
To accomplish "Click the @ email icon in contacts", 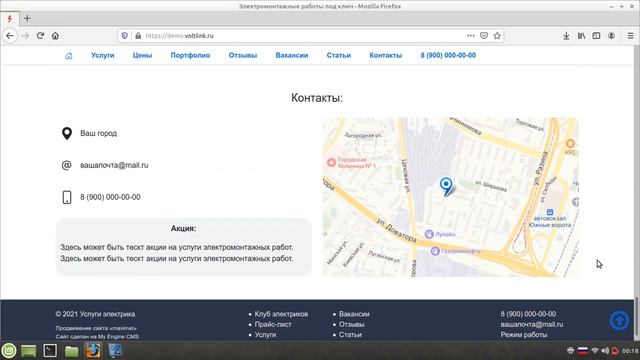I will (x=67, y=165).
